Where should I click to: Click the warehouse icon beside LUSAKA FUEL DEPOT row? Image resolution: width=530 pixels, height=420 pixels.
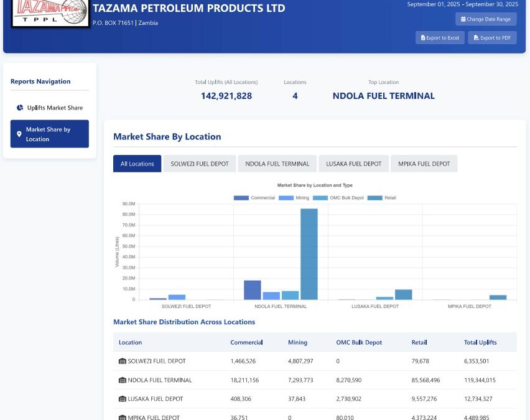coord(122,398)
